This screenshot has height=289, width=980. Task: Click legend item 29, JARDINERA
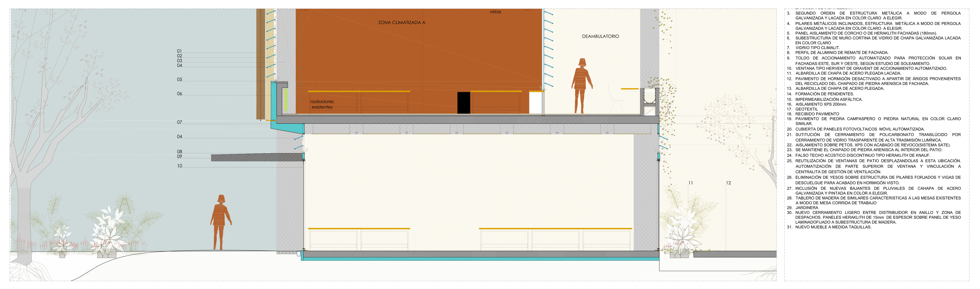(806, 208)
